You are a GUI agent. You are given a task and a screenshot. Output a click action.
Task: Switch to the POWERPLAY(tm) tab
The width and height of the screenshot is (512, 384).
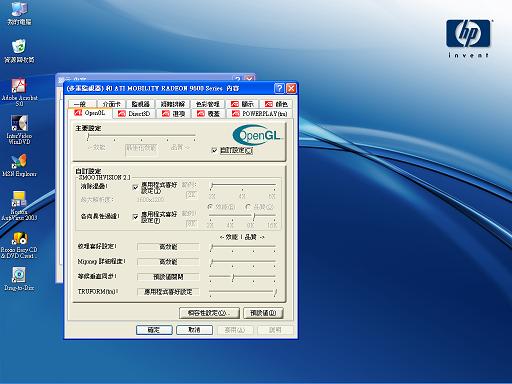click(x=260, y=114)
